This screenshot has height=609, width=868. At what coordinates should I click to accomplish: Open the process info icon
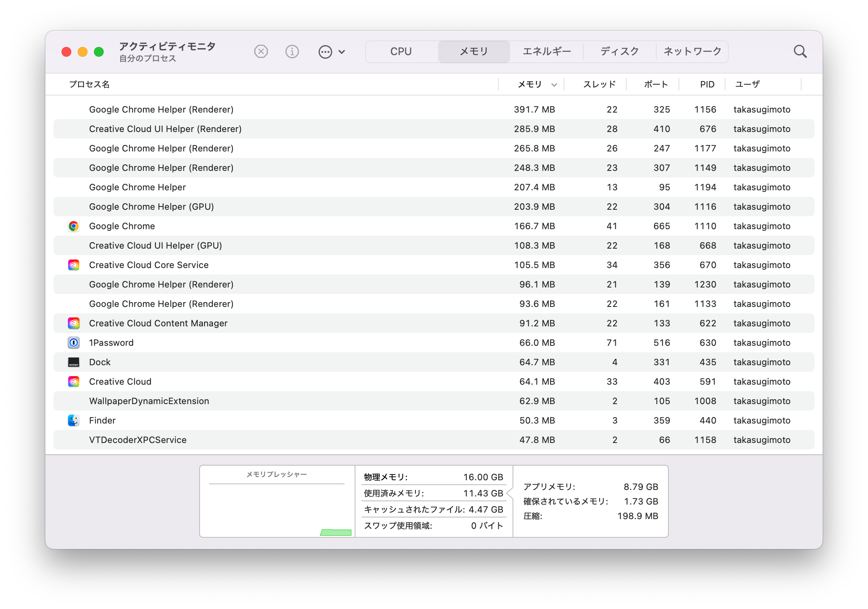292,51
